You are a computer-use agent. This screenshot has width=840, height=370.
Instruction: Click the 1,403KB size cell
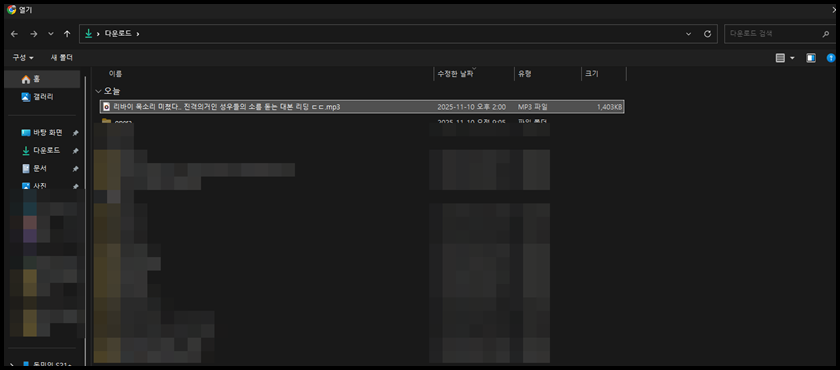[609, 107]
